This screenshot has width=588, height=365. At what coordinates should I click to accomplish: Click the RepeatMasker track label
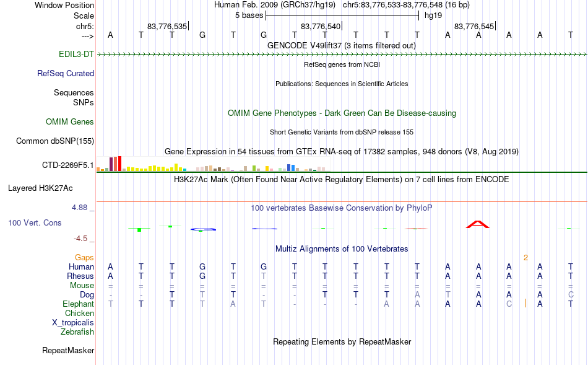click(x=68, y=350)
